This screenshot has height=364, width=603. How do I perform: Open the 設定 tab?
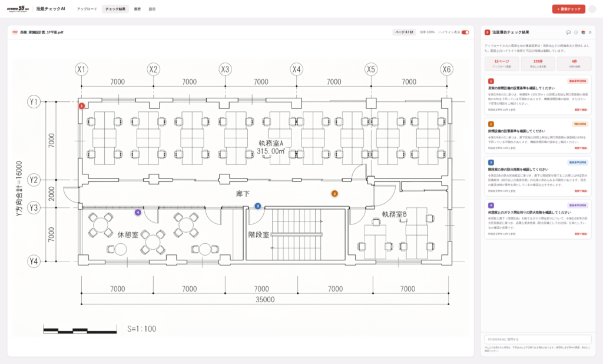click(153, 9)
